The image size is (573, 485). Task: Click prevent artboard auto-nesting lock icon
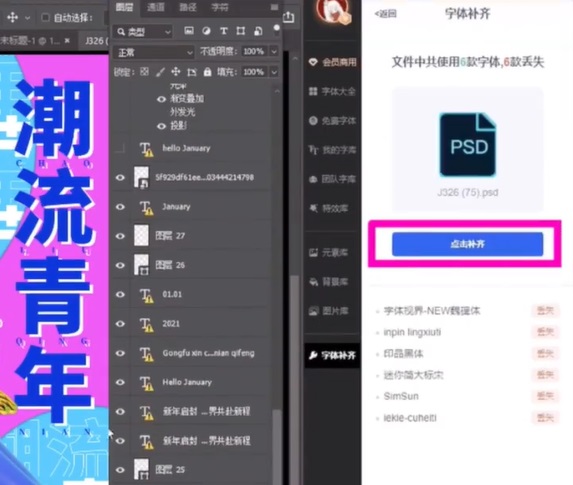coord(191,72)
